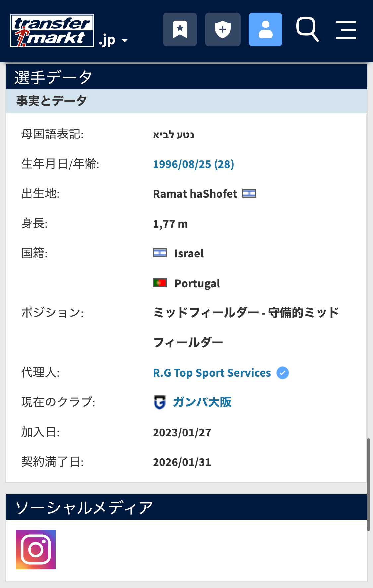Click the Israel nationality flag icon
This screenshot has width=373, height=588.
tap(160, 253)
